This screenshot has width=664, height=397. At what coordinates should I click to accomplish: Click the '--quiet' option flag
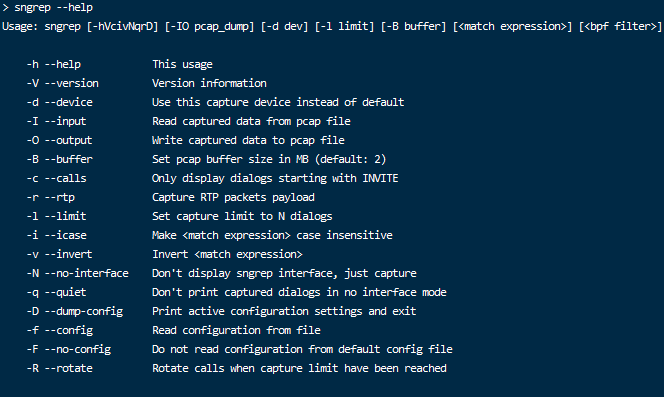click(65, 292)
